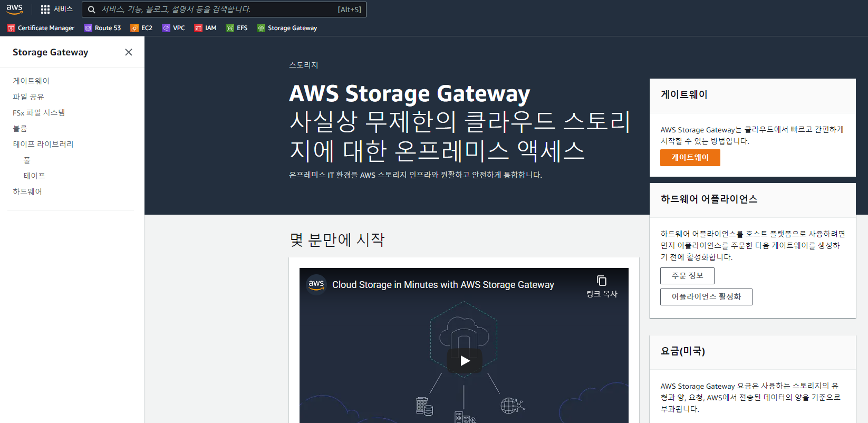Click the 하드웨어 어플라이언스 card heading
868x423 pixels.
[709, 199]
